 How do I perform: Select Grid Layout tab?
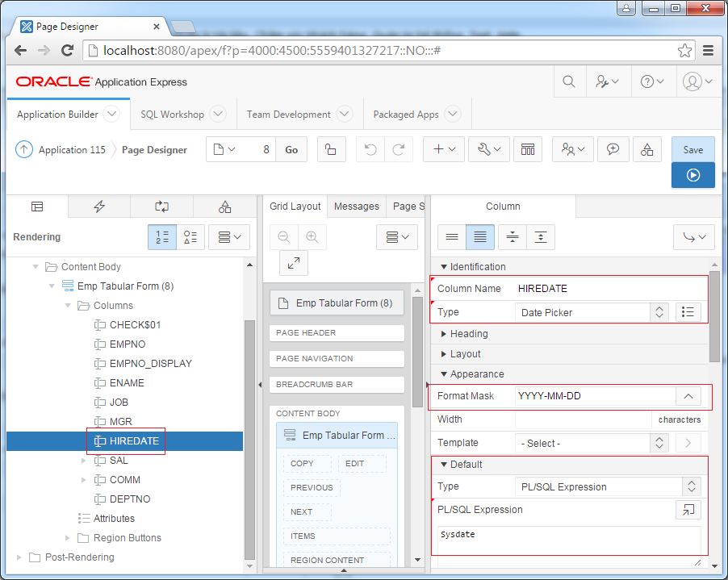[x=295, y=207]
